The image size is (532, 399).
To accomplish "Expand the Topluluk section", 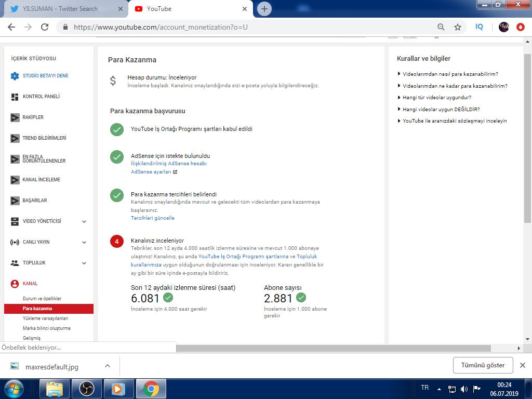I will click(84, 263).
